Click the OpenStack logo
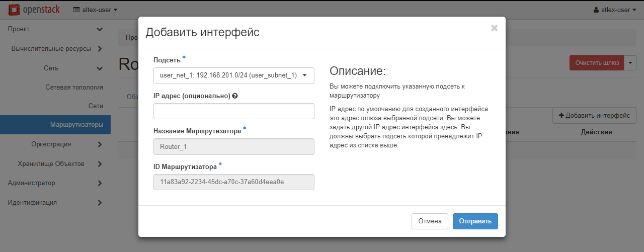This screenshot has width=644, height=252. 35,10
